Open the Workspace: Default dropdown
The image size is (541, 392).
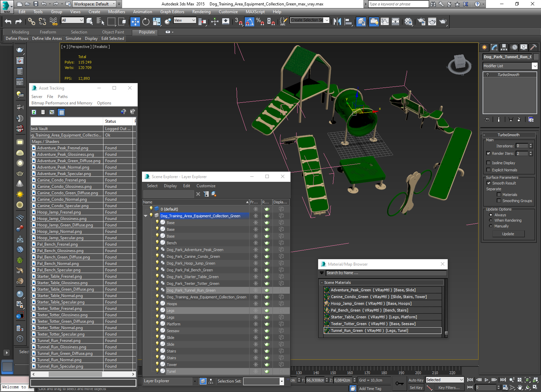[x=95, y=4]
